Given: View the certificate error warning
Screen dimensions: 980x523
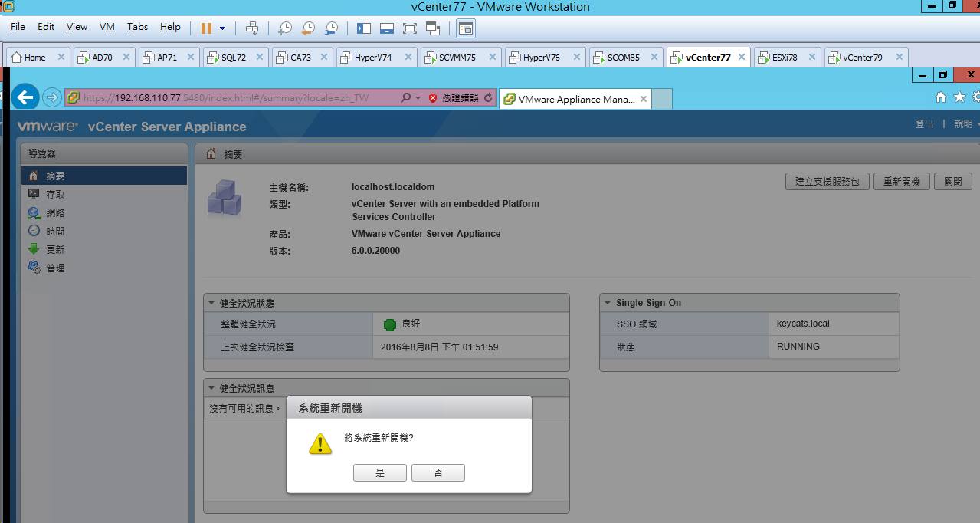Looking at the screenshot, I should (x=454, y=98).
